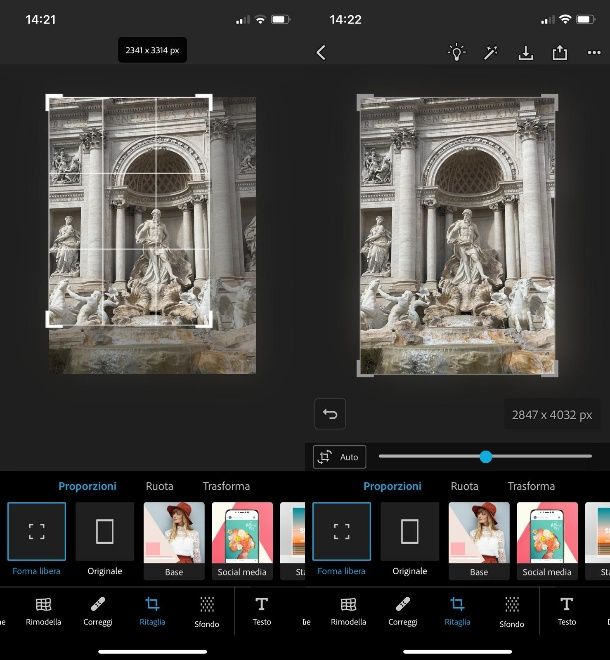This screenshot has height=660, width=610.
Task: Select Base preset on right screen
Action: pos(479,540)
